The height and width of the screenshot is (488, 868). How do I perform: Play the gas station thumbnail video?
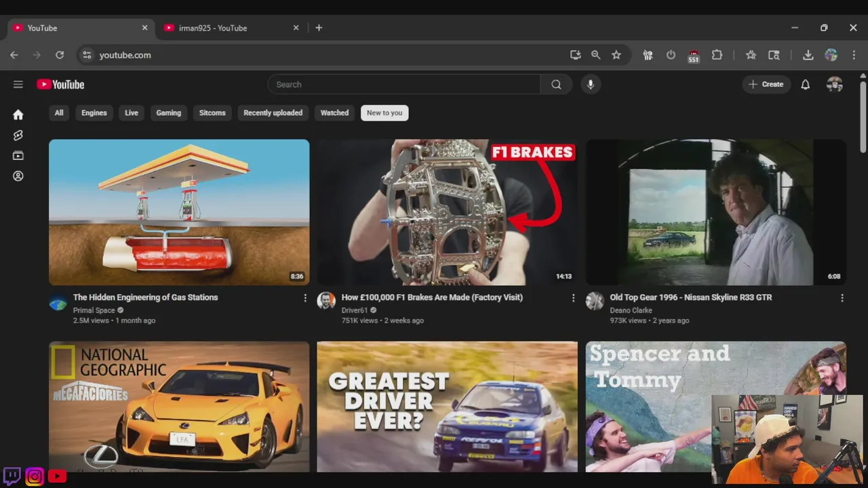click(179, 212)
